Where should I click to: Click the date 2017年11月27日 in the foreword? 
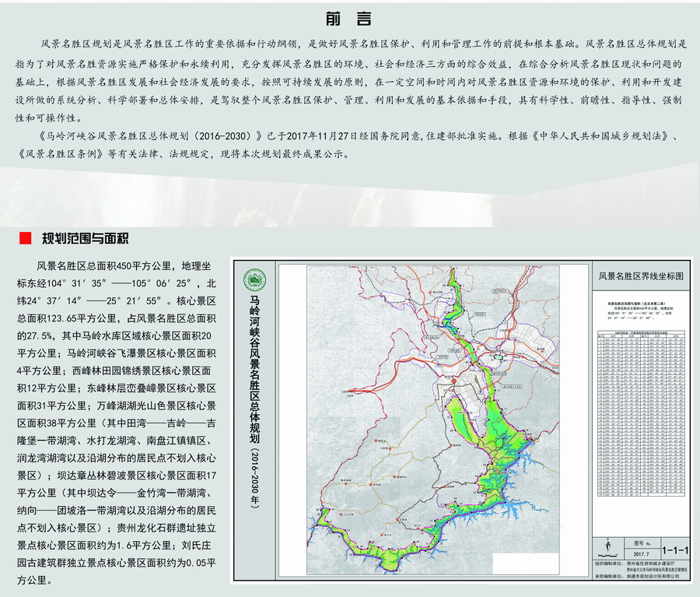click(x=324, y=136)
